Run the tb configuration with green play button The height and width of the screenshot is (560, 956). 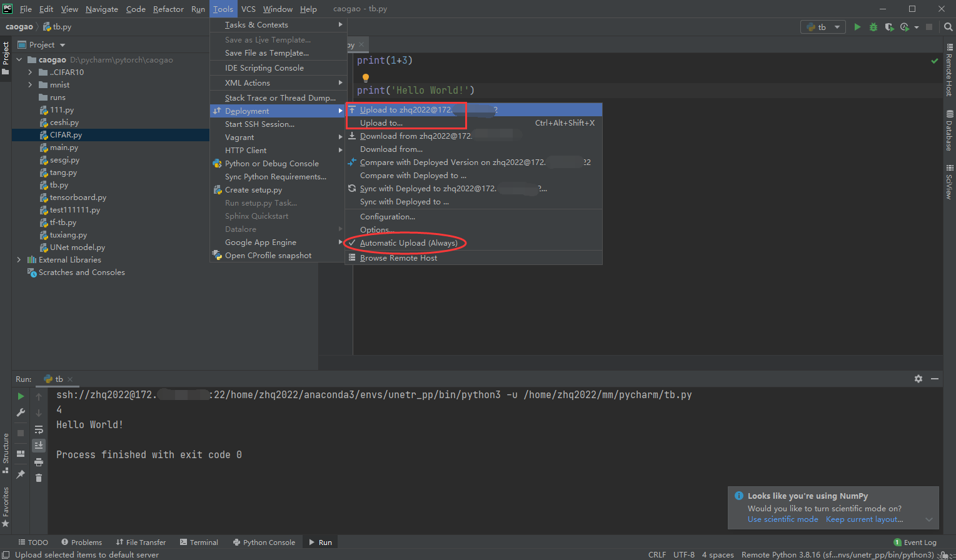pos(857,27)
